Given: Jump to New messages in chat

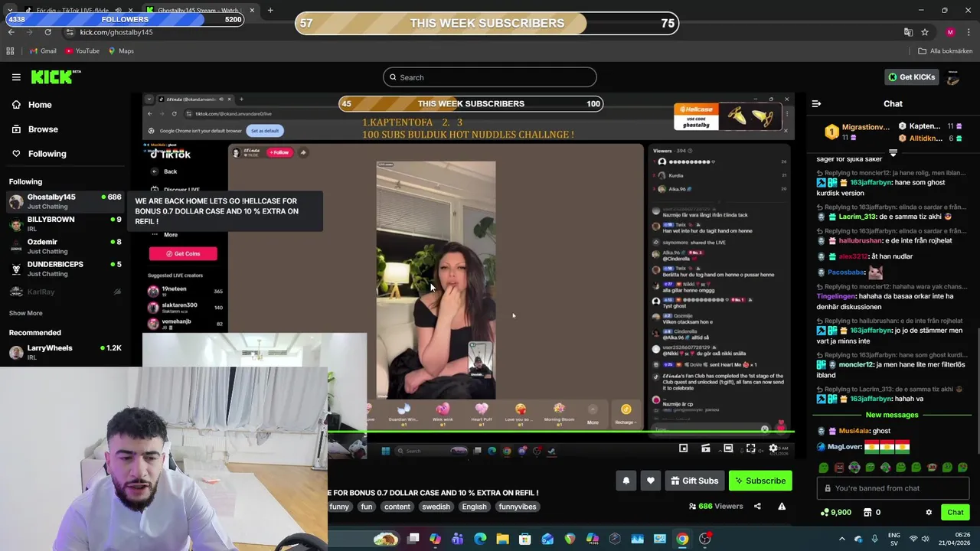Looking at the screenshot, I should [892, 415].
